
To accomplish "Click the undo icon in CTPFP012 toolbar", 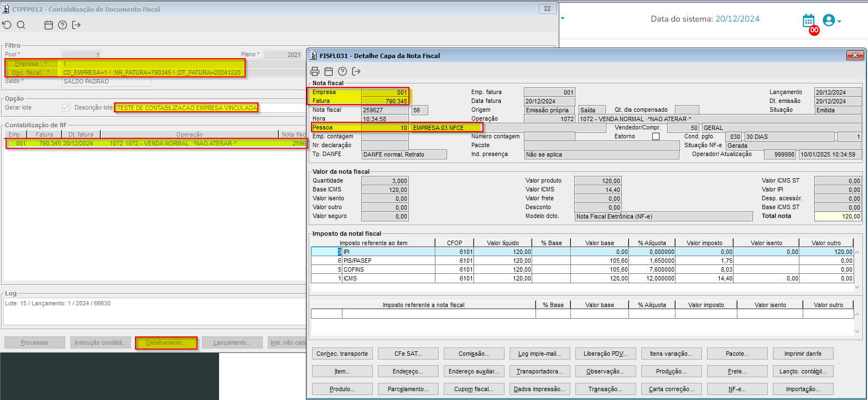I will 7,25.
